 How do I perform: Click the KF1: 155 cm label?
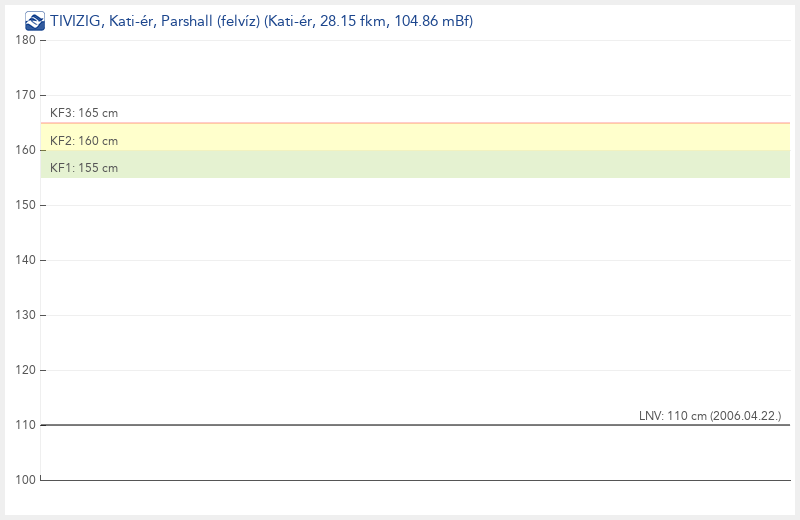pos(84,168)
